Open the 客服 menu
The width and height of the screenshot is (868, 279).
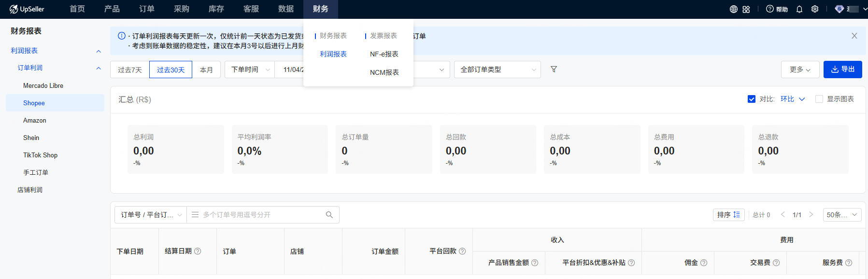pyautogui.click(x=251, y=9)
